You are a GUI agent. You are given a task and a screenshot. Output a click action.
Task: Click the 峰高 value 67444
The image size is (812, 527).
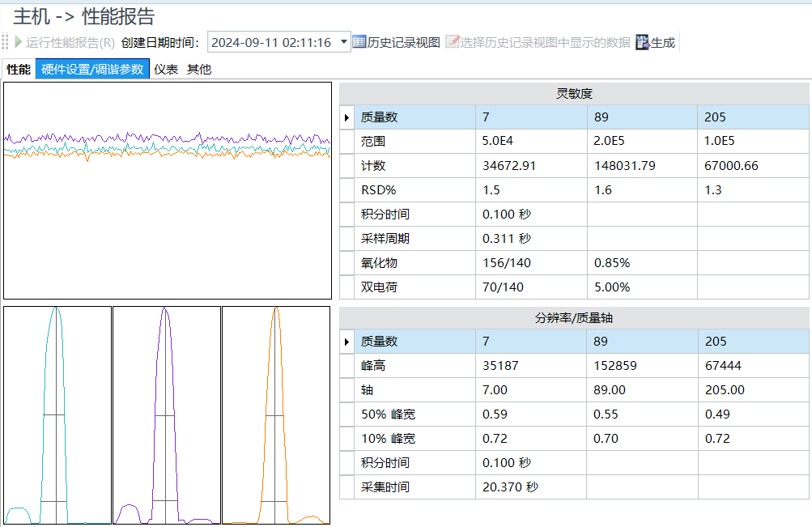(x=723, y=366)
